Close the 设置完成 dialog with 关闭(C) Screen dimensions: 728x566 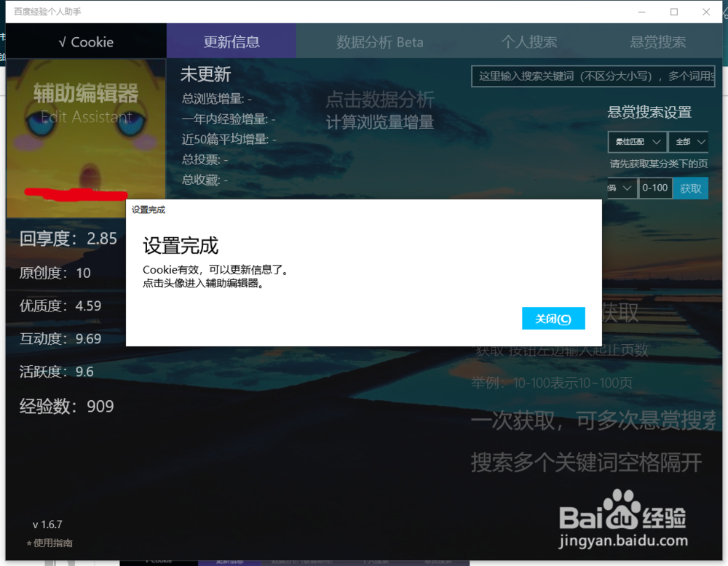coord(553,318)
